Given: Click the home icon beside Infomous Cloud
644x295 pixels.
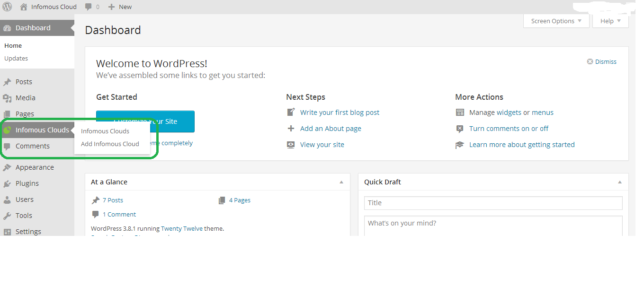Looking at the screenshot, I should [24, 7].
